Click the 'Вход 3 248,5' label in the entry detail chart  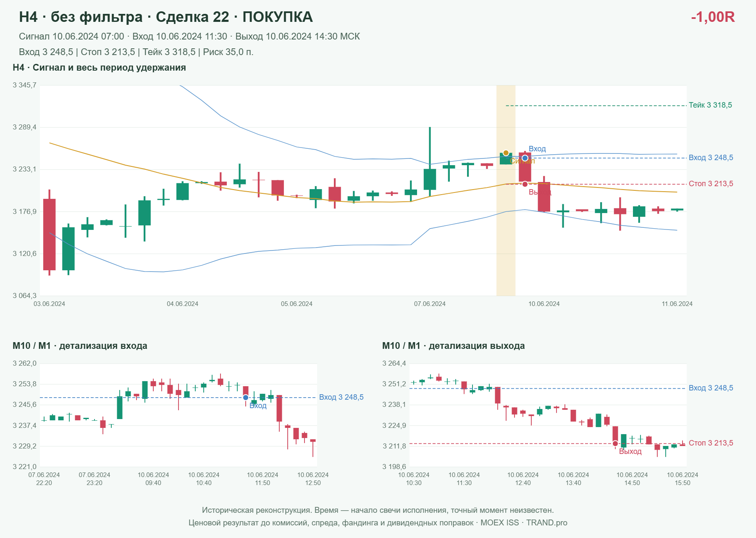[341, 397]
